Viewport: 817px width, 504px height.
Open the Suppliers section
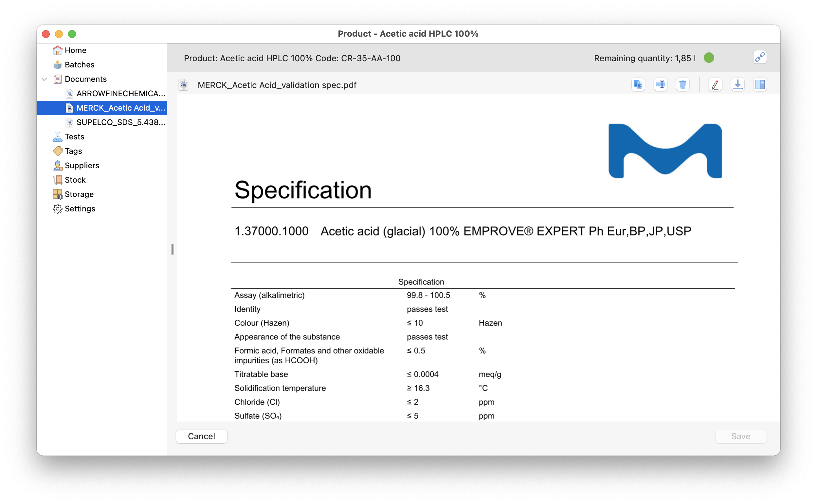[82, 165]
